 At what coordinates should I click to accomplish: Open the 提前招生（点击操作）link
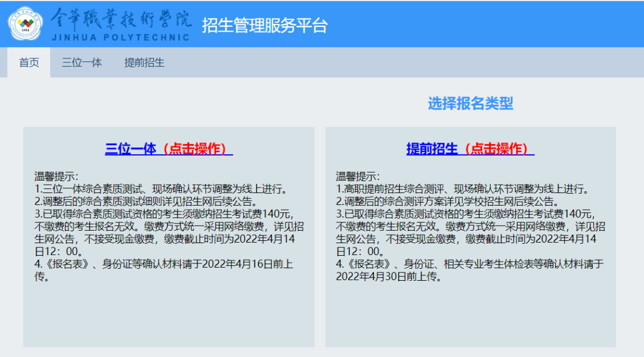(x=470, y=149)
